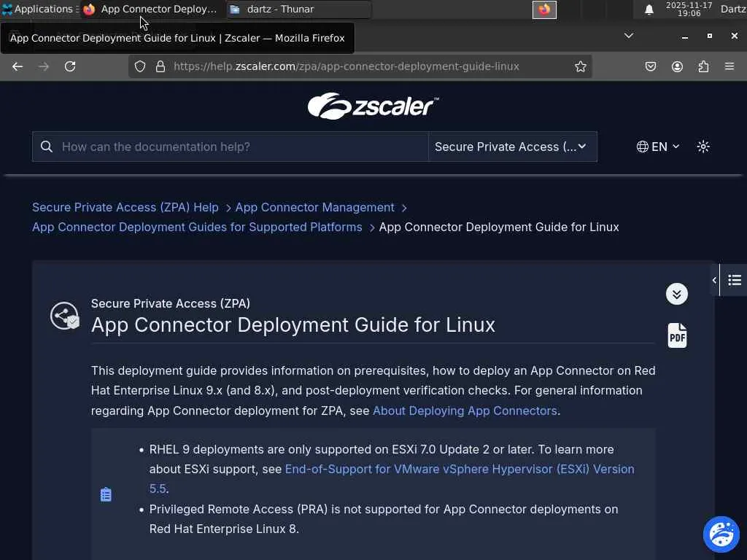
Task: Open the EN language dropdown
Action: point(658,147)
